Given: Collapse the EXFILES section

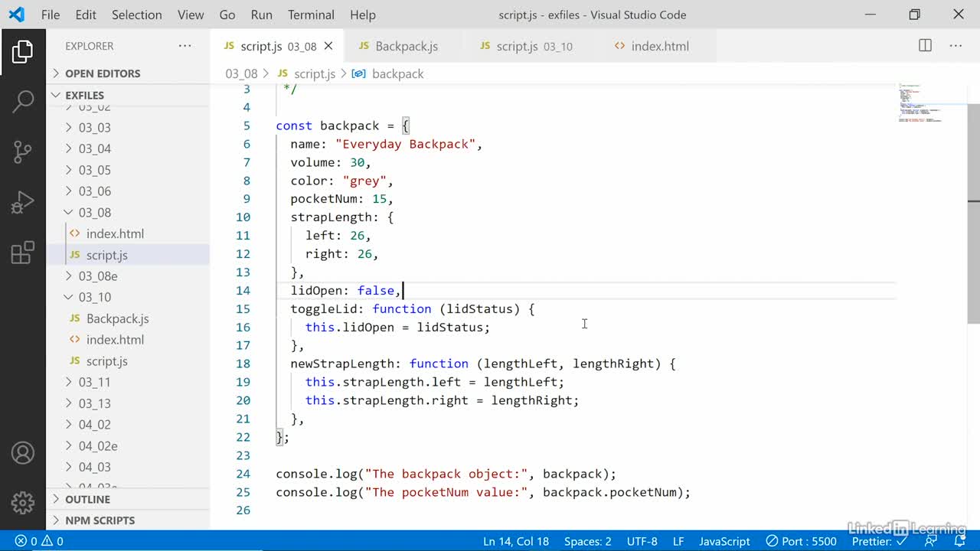Looking at the screenshot, I should pos(128,95).
